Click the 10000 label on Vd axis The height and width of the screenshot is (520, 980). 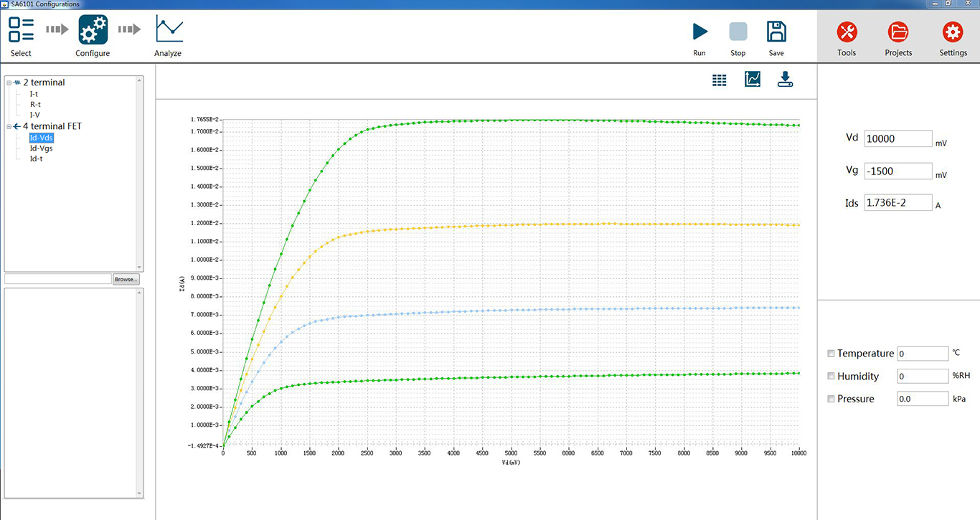798,453
